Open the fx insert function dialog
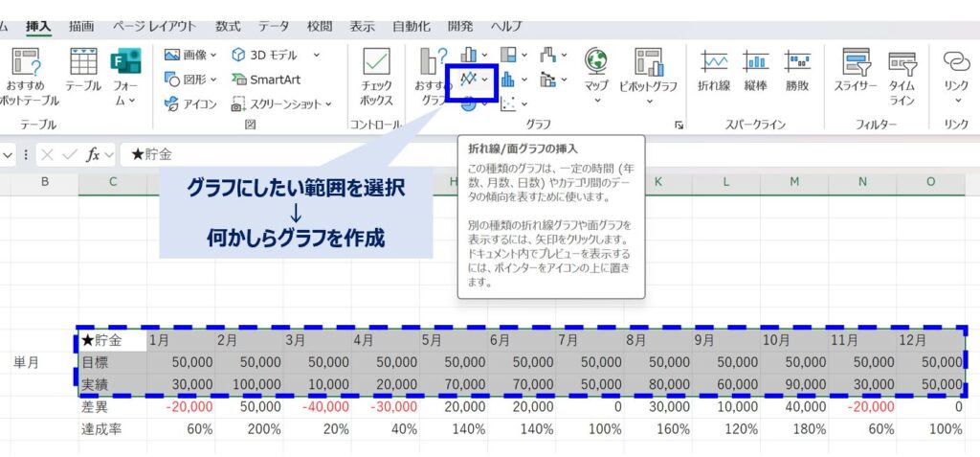 [x=93, y=154]
